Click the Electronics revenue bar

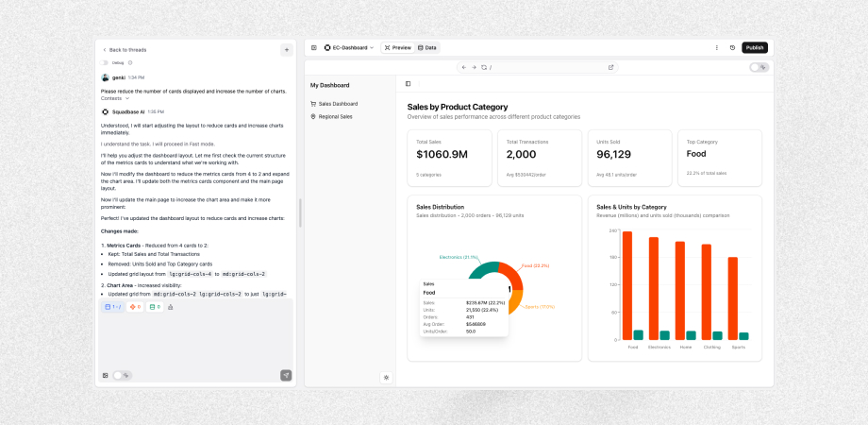coord(653,288)
